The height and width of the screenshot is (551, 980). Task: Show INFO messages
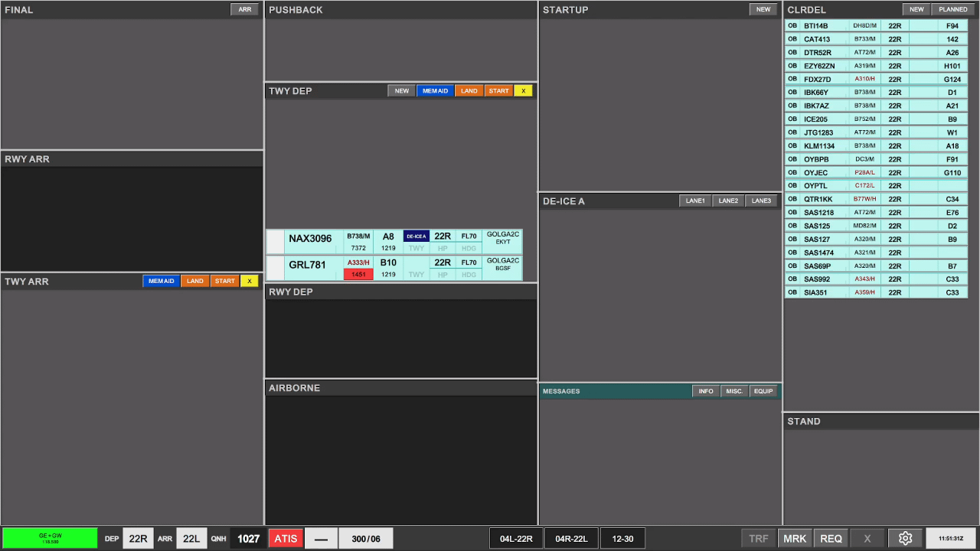[x=706, y=391]
